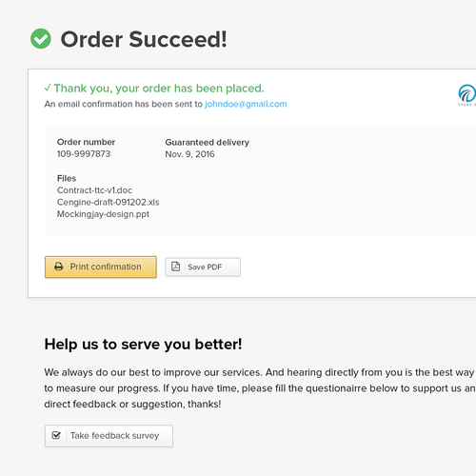Click the green Order Succeed checkmark icon
The width and height of the screenshot is (476, 476).
coord(41,39)
